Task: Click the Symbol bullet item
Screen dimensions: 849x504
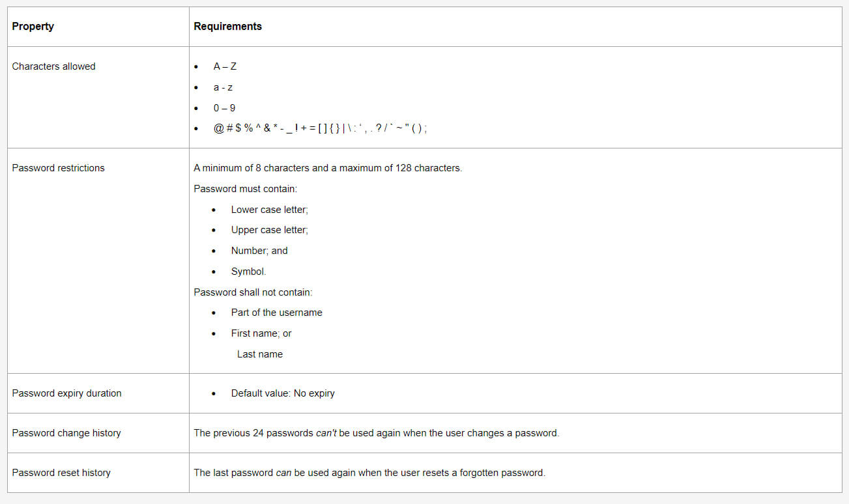Action: pos(248,272)
